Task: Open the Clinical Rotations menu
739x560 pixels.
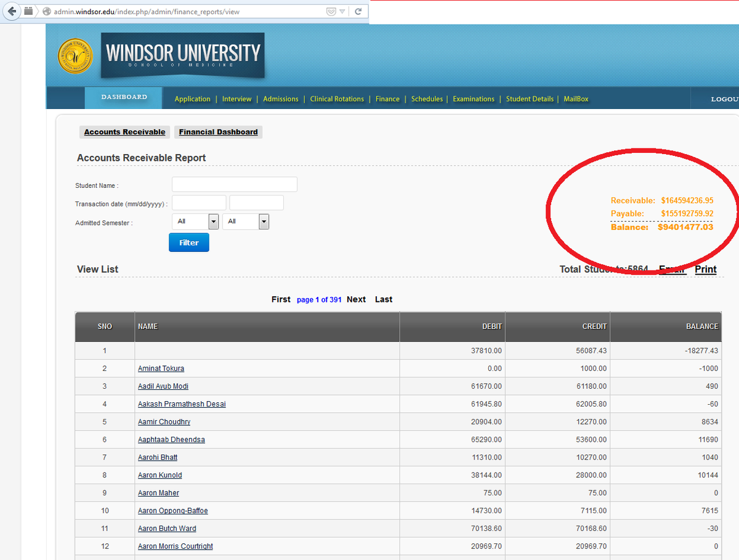Action: click(x=337, y=99)
